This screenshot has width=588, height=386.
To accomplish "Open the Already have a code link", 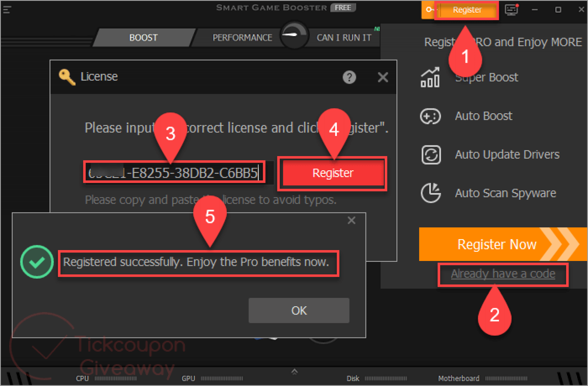I will click(503, 274).
